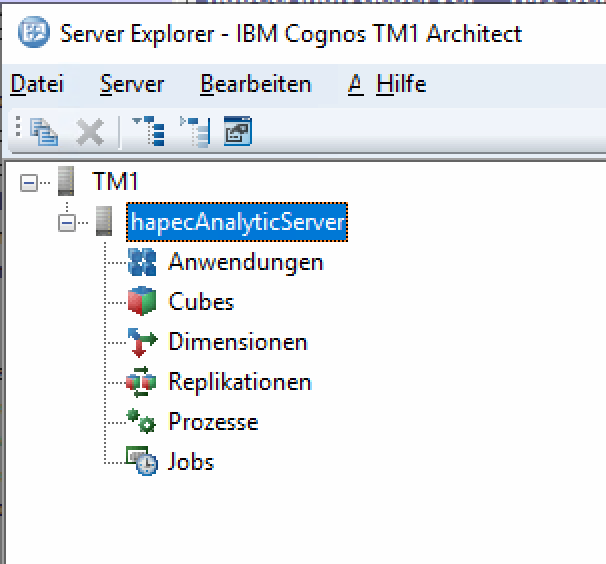Click the Prozesse gears icon

tap(141, 421)
